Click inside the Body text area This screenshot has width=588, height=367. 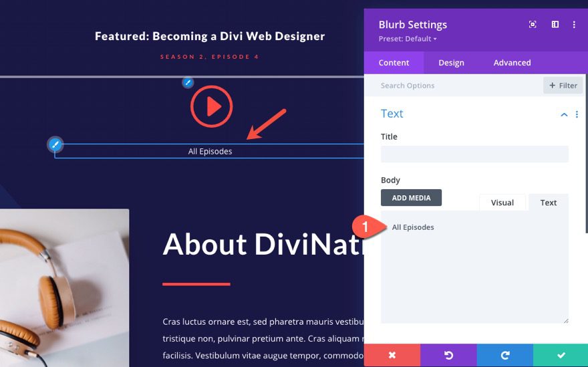point(474,267)
